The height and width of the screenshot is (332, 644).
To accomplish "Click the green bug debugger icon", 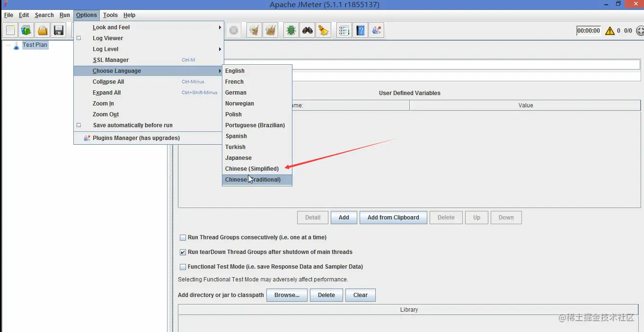I will point(291,31).
